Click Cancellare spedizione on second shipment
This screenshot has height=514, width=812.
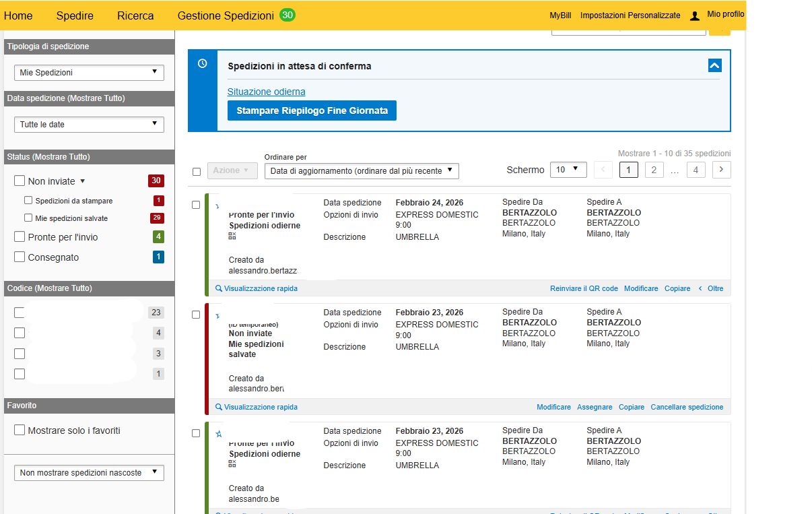click(687, 407)
